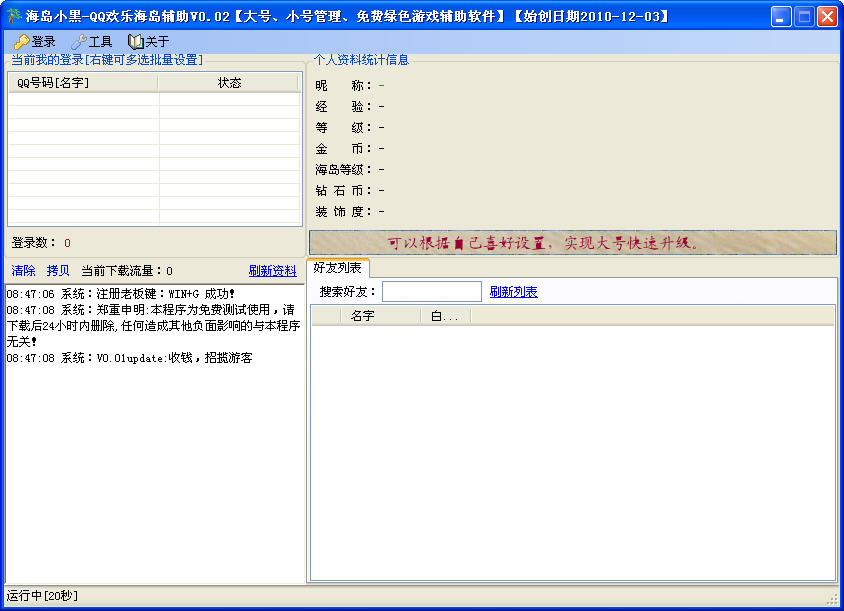Click the 清除 link to clear log
844x611 pixels.
click(23, 271)
